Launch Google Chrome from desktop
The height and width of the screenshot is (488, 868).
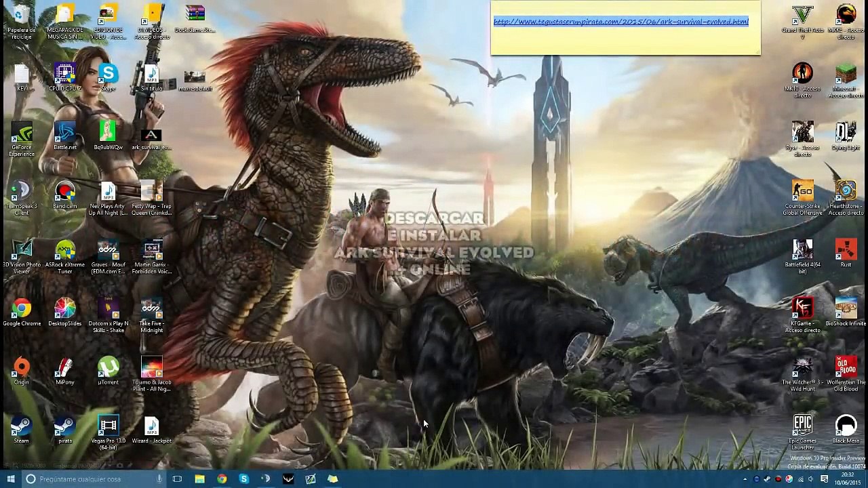(x=22, y=312)
